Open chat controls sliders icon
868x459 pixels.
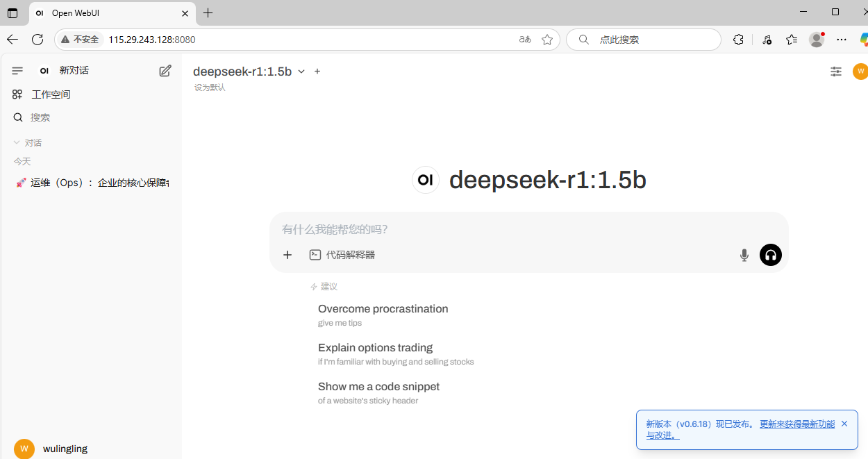[836, 72]
